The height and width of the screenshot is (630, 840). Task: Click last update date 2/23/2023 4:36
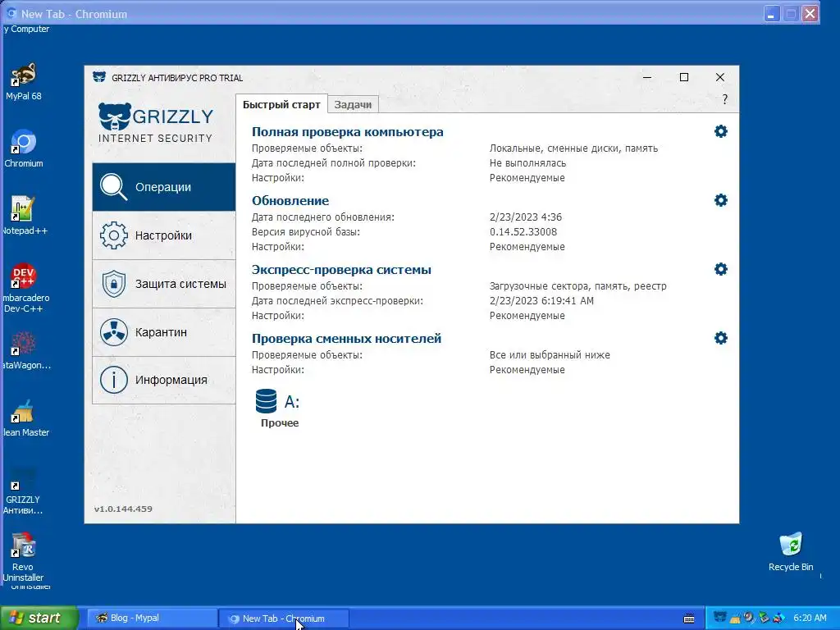click(526, 217)
